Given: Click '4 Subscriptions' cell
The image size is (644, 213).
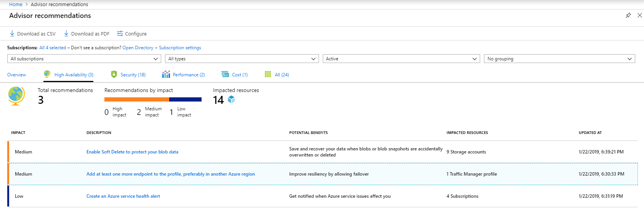Looking at the screenshot, I should 463,196.
